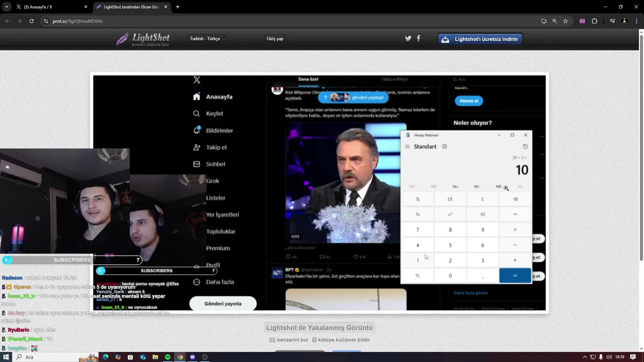This screenshot has height=362, width=644.
Task: Open Google Chrome from the taskbar
Action: 180,357
